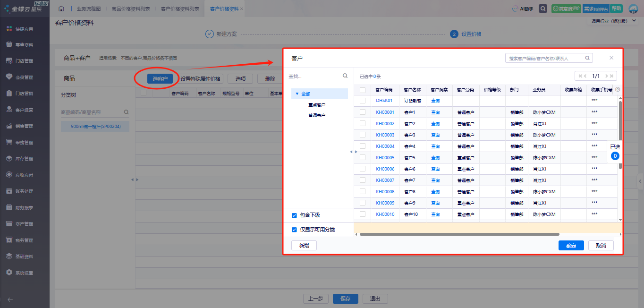Click the search icon in customer category panel

(345, 76)
